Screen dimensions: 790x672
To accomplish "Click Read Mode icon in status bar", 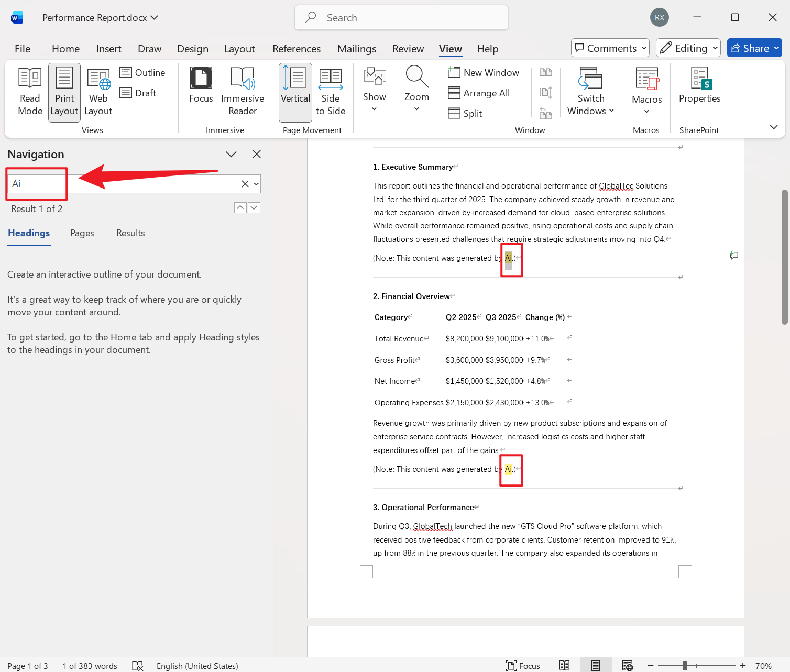I will pos(564,666).
